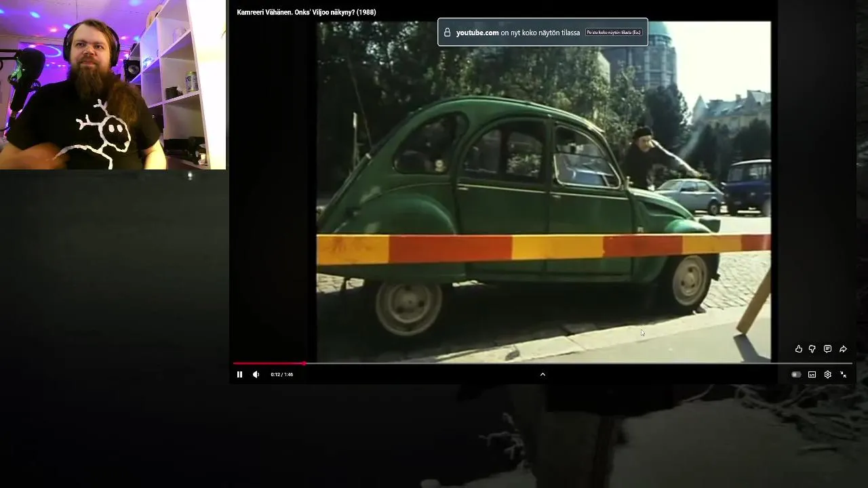This screenshot has height=488, width=868.
Task: Click the "Kamreeri Vähänen" video title
Action: (x=306, y=12)
